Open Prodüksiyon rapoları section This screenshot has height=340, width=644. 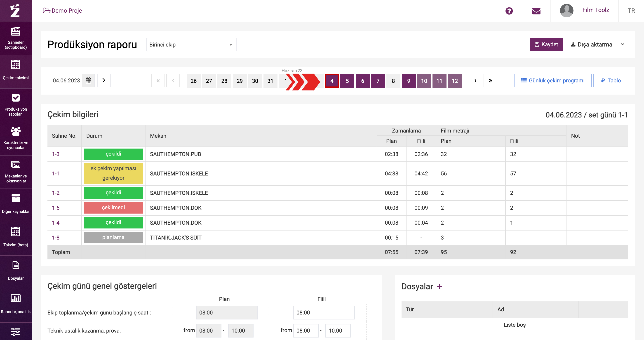pos(16,105)
